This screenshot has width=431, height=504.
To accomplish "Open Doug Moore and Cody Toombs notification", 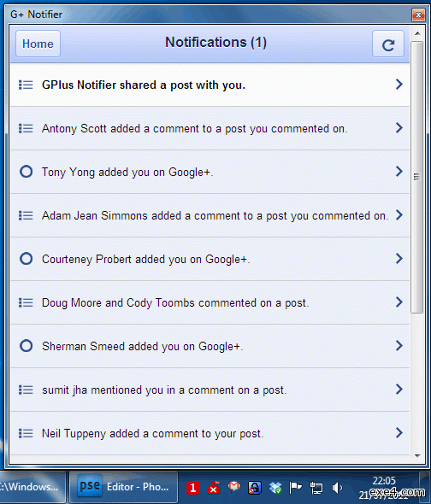I will pyautogui.click(x=210, y=302).
